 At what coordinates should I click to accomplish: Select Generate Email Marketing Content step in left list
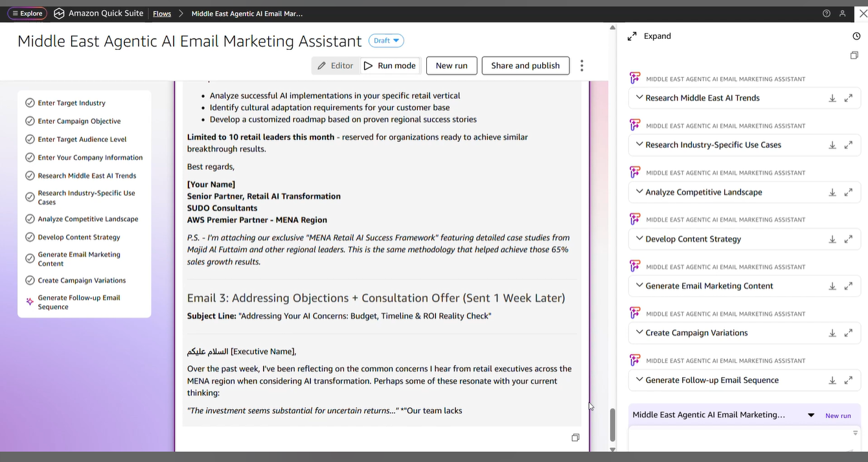79,259
